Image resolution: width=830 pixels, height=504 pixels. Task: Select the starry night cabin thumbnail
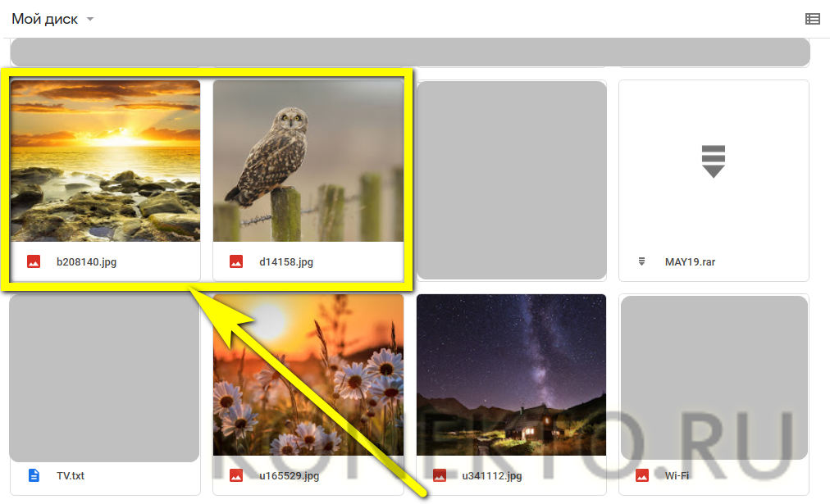click(x=511, y=375)
